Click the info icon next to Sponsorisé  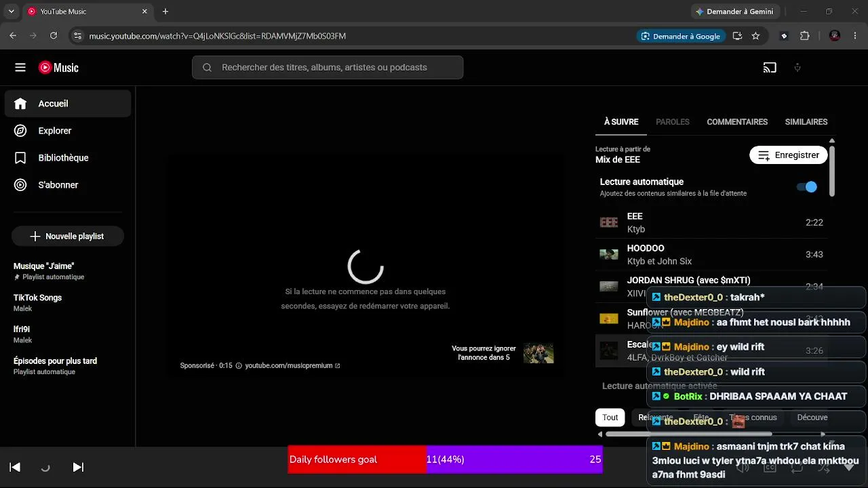pyautogui.click(x=239, y=366)
